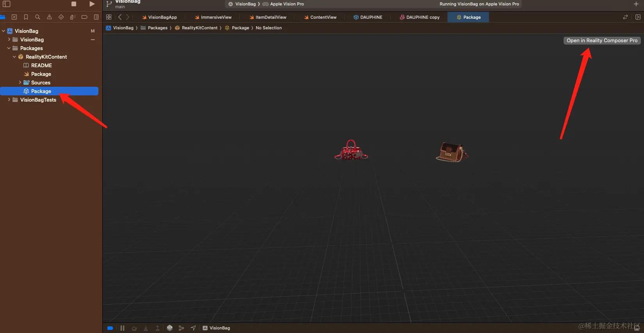The image size is (644, 333).
Task: Show the Breakpoint navigator icon
Action: click(x=84, y=17)
